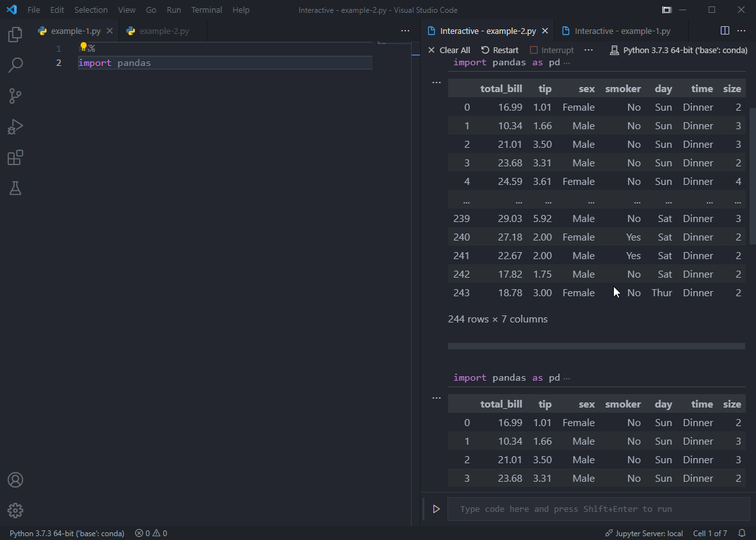Click the editor minimap
The height and width of the screenshot is (540, 756).
pos(394,44)
